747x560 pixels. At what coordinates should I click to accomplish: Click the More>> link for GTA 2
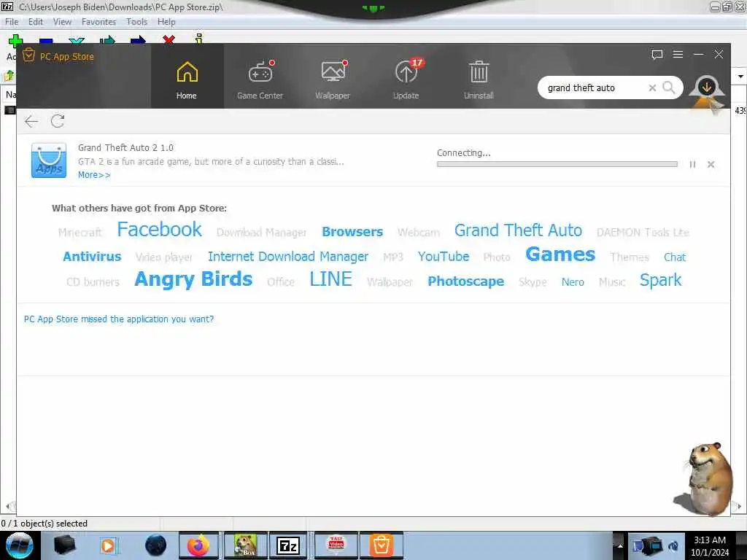coord(94,175)
